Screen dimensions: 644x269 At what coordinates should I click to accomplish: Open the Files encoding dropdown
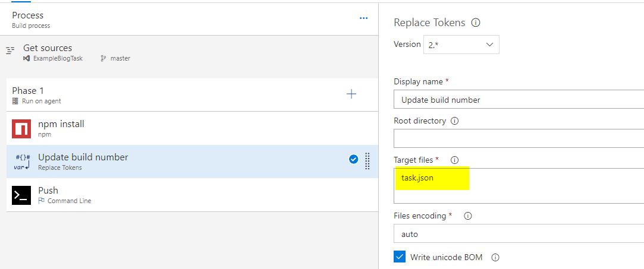coord(517,234)
